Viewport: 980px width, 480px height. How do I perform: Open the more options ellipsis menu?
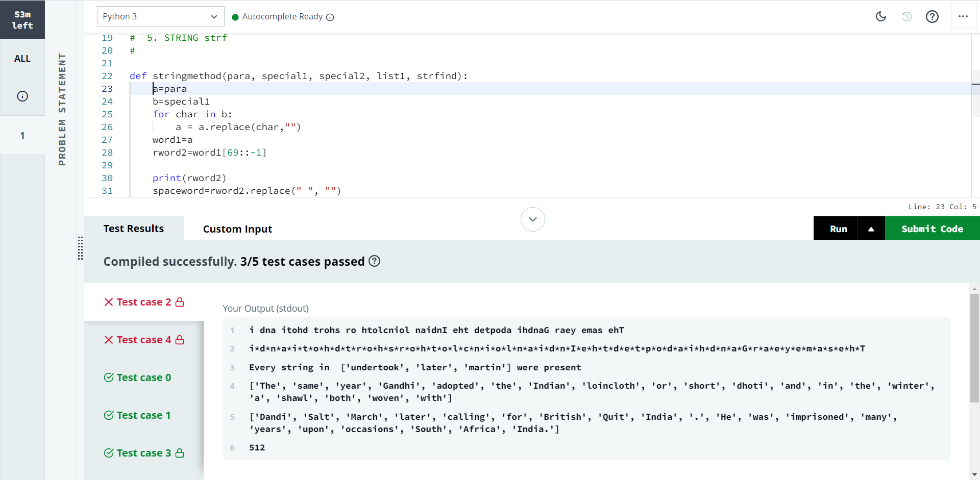pyautogui.click(x=964, y=16)
